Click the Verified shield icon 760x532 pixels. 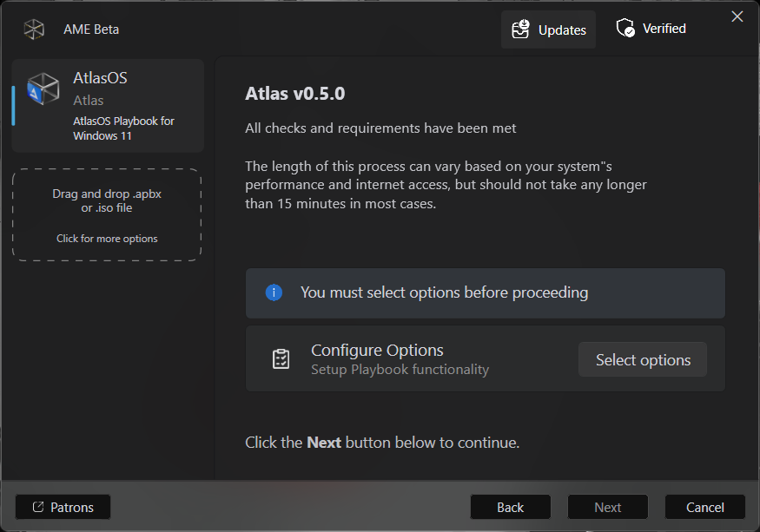coord(625,29)
